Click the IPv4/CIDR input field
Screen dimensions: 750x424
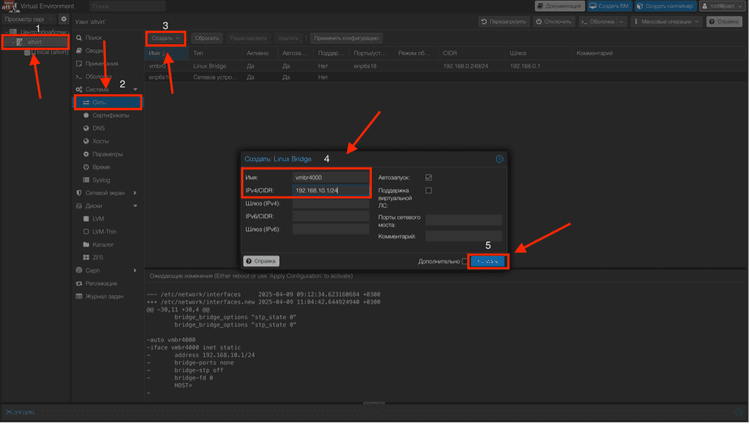pyautogui.click(x=331, y=190)
